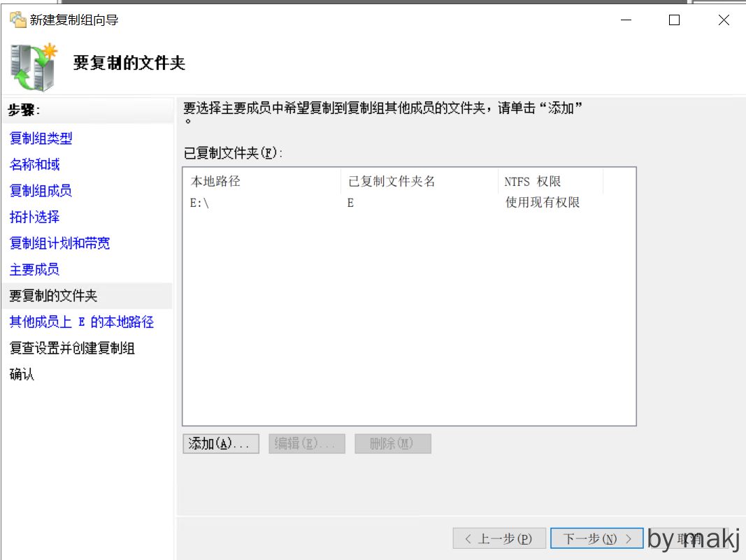Return to the 主要成员 step
Screen dimensions: 746x560
(34, 270)
